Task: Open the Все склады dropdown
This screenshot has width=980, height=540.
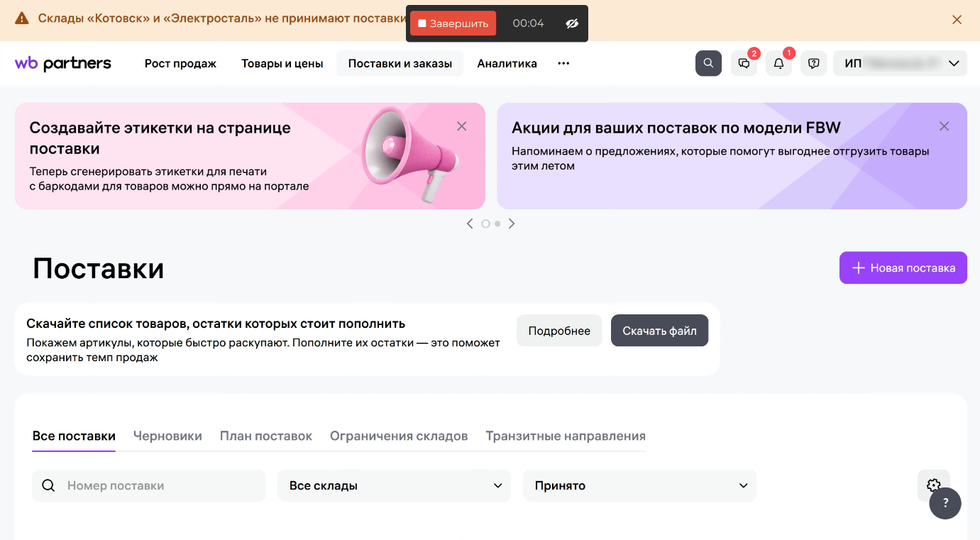Action: (x=394, y=485)
